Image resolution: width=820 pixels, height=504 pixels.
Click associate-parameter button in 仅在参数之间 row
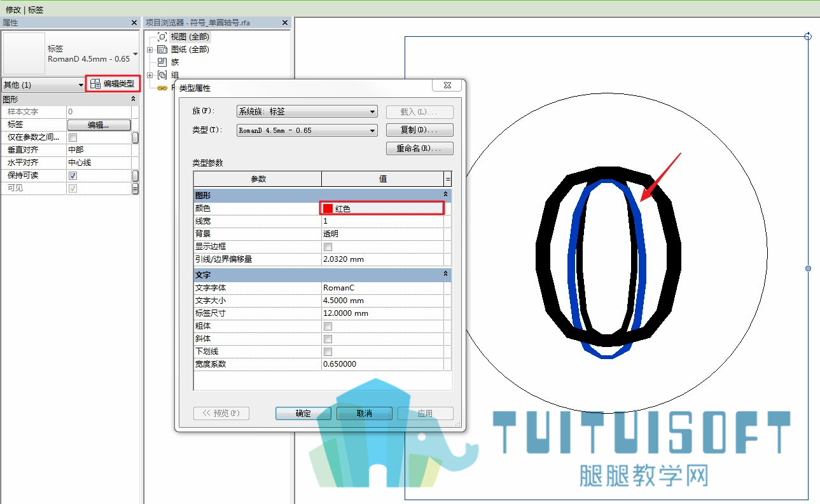coord(136,138)
